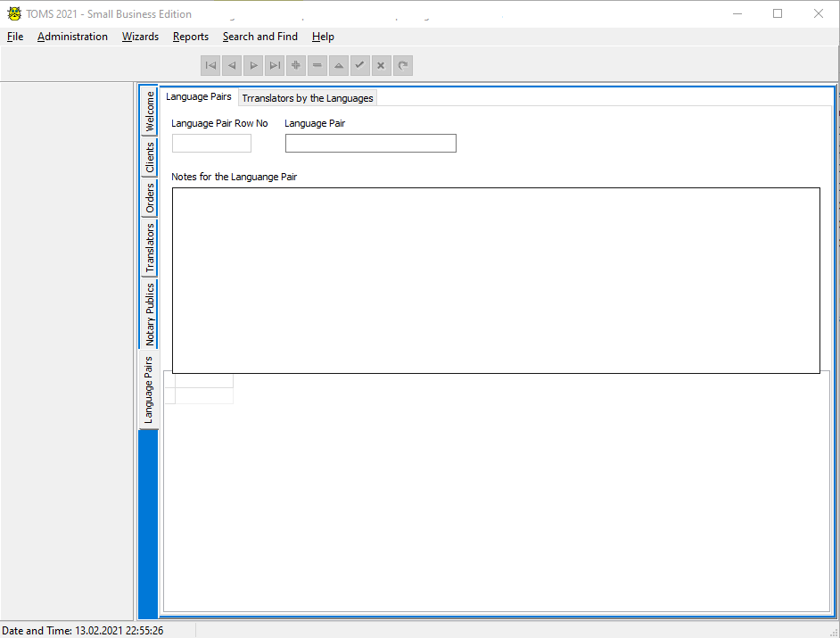The height and width of the screenshot is (638, 840).
Task: Click the Notes for the Languange Pair area
Action: pyautogui.click(x=494, y=278)
